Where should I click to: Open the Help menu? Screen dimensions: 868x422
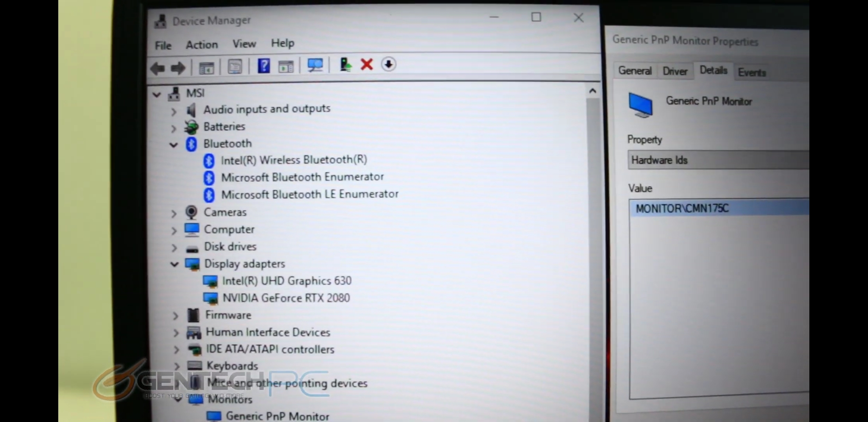(x=283, y=43)
